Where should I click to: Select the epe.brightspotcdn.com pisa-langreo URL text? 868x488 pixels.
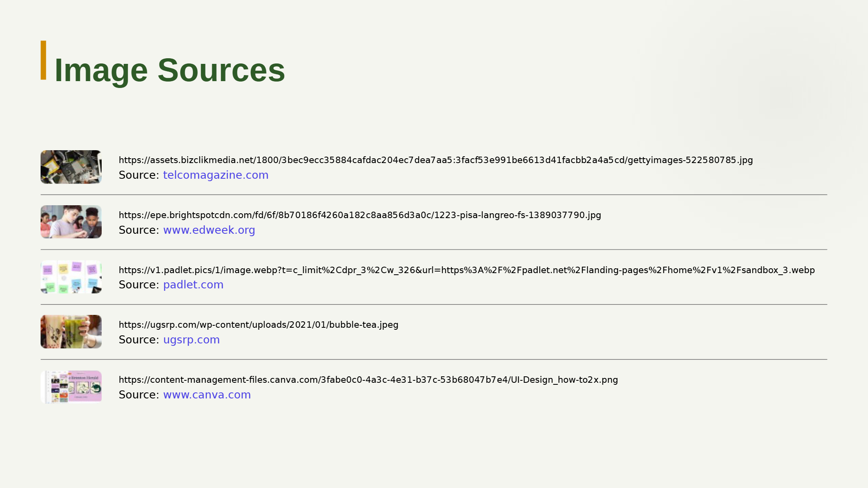(x=360, y=215)
